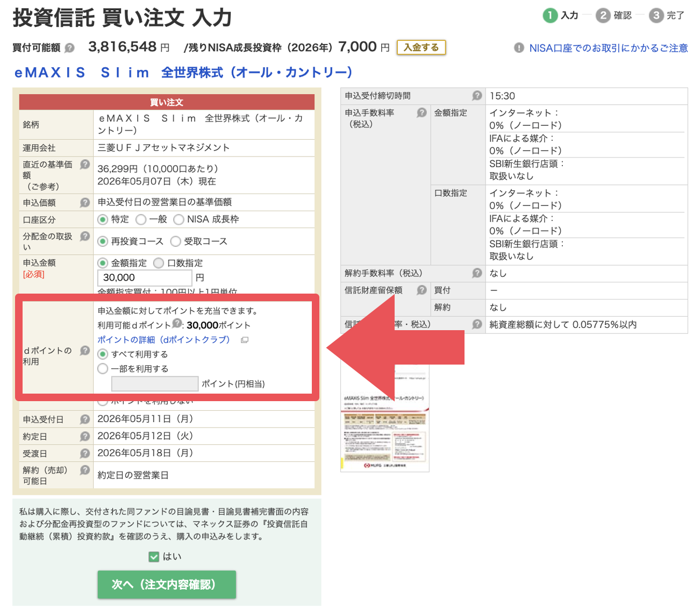Click the 36,299円 base price text
700x613 pixels.
coord(158,169)
